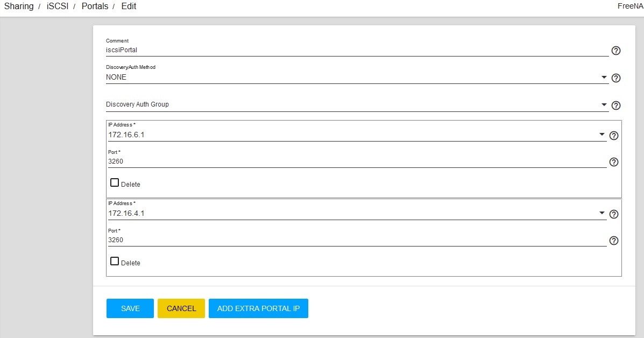Open help for the Comment field

[615, 51]
